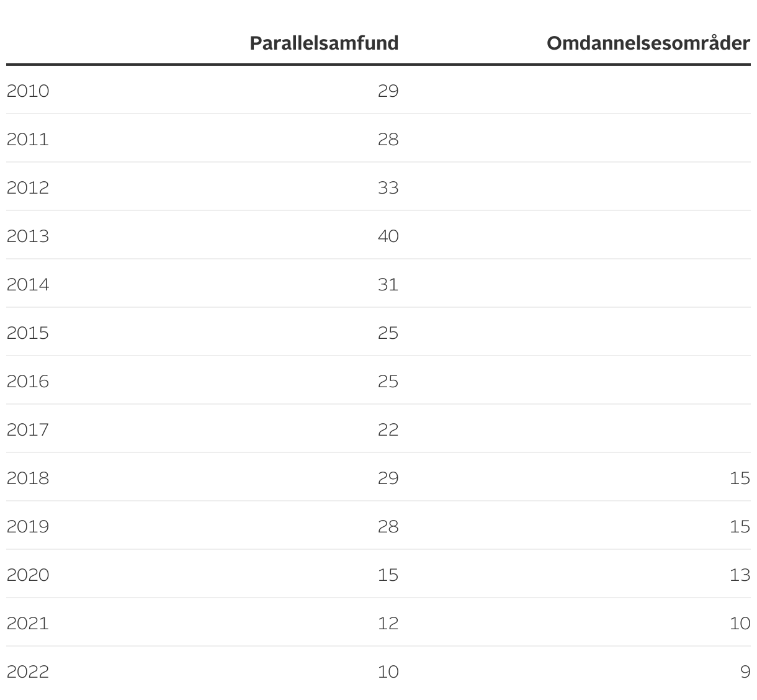The image size is (757, 700).
Task: Click the value 22 in the 2017 row
Action: 388,429
